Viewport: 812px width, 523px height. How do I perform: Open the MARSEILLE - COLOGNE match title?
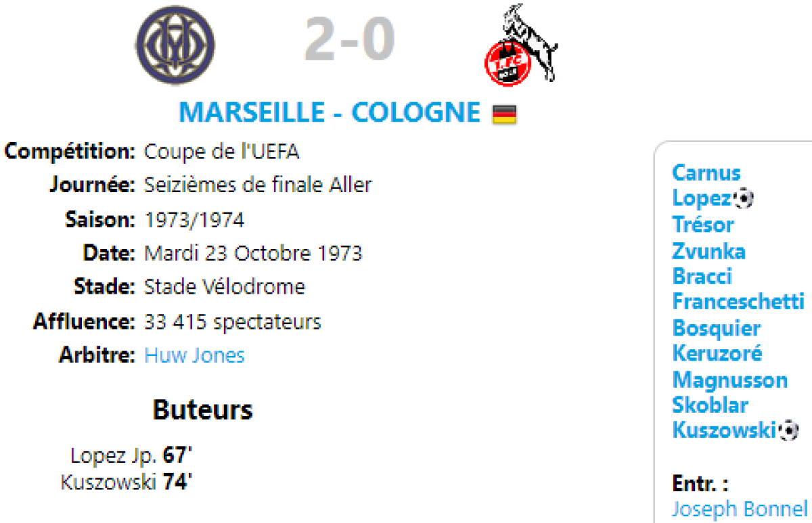(x=330, y=113)
